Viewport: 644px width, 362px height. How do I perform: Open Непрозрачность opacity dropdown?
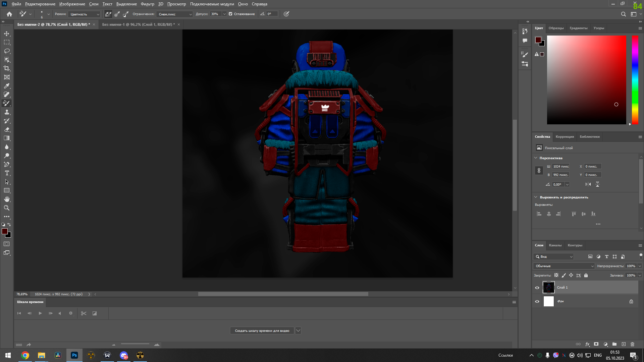click(x=640, y=266)
